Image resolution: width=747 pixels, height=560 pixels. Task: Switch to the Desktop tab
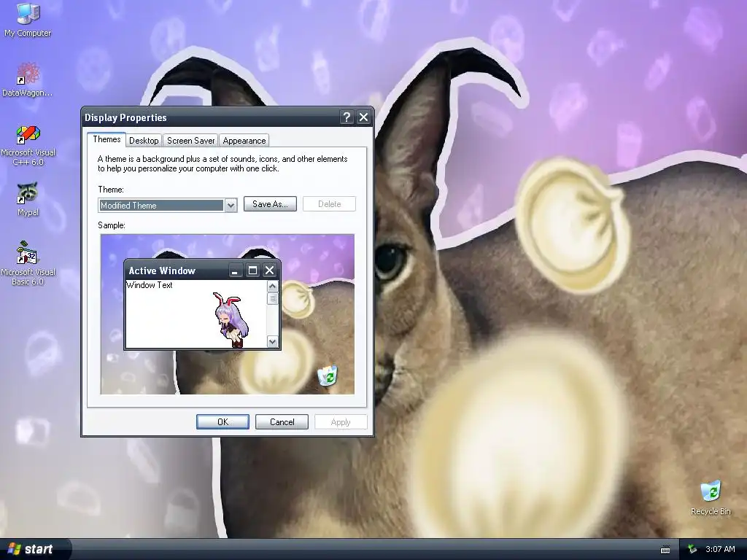tap(144, 141)
